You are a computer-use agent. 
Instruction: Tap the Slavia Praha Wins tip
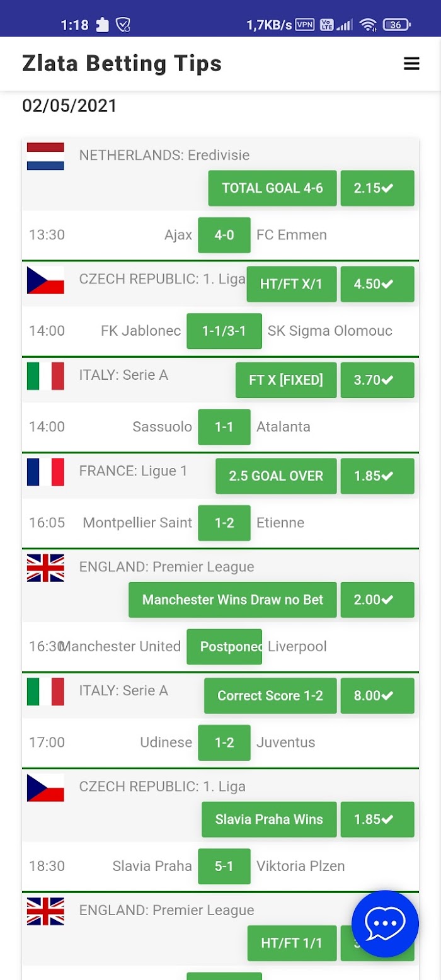(269, 819)
